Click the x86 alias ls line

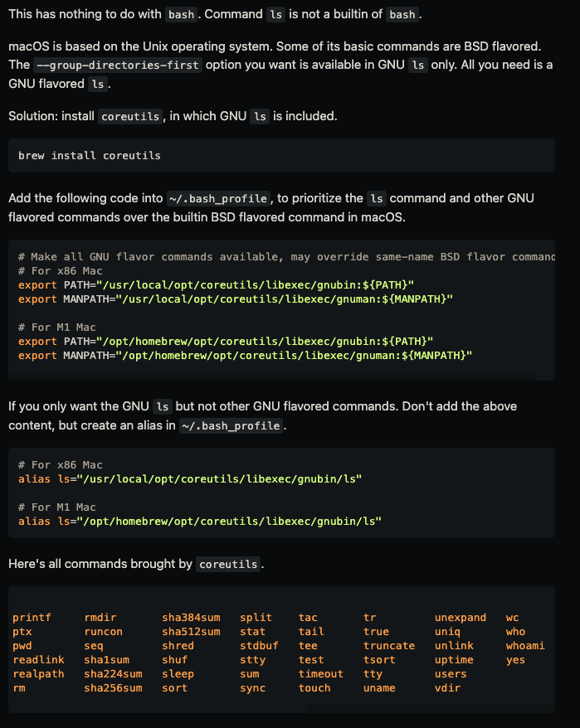click(190, 479)
